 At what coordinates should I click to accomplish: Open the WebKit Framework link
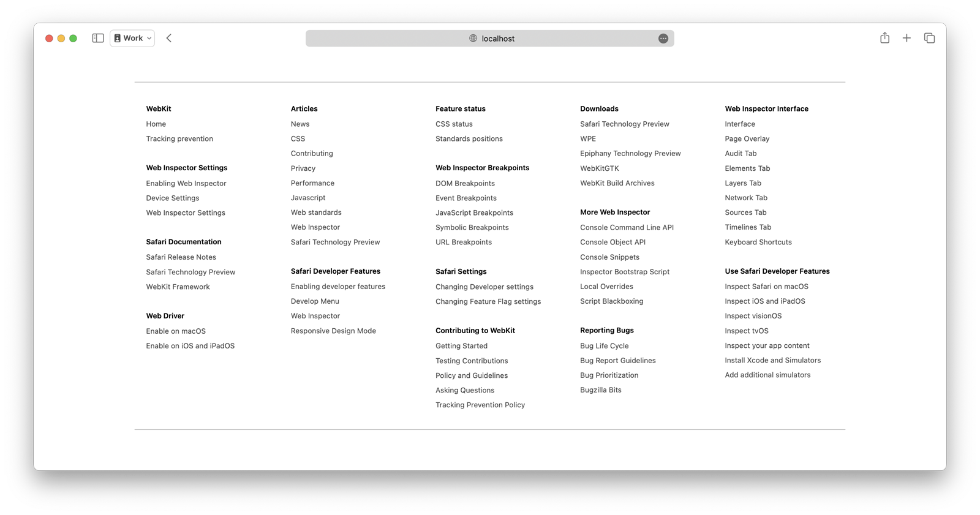(x=178, y=287)
